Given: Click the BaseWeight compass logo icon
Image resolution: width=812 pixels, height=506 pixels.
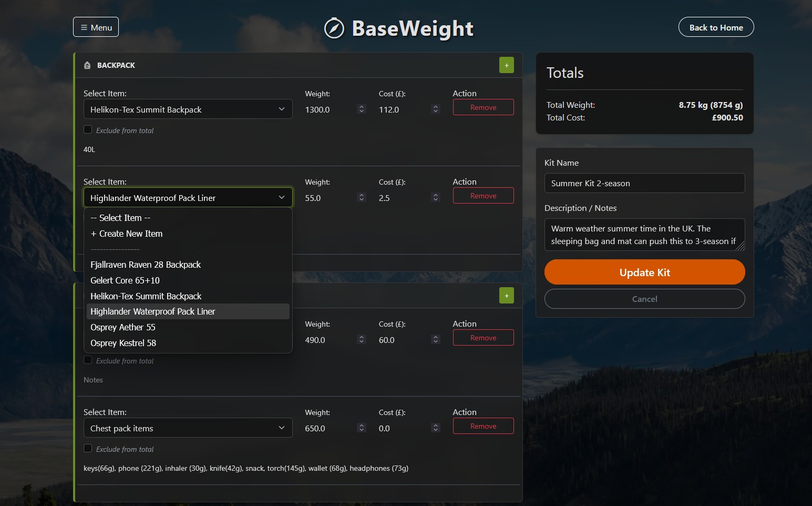Looking at the screenshot, I should pos(334,28).
